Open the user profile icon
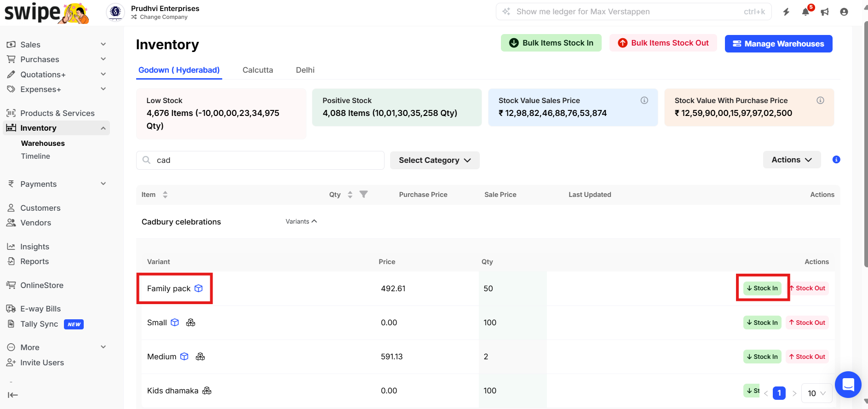Screen dimensions: 868x409 (x=844, y=12)
